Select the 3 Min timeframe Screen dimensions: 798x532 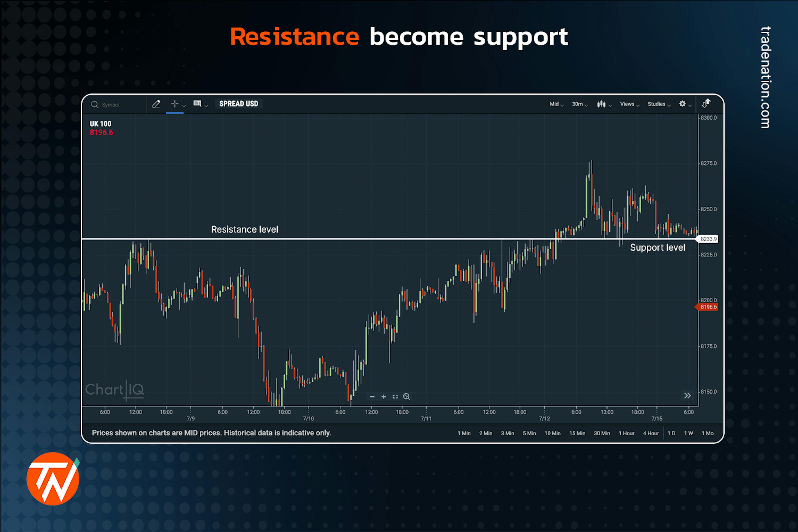point(507,433)
